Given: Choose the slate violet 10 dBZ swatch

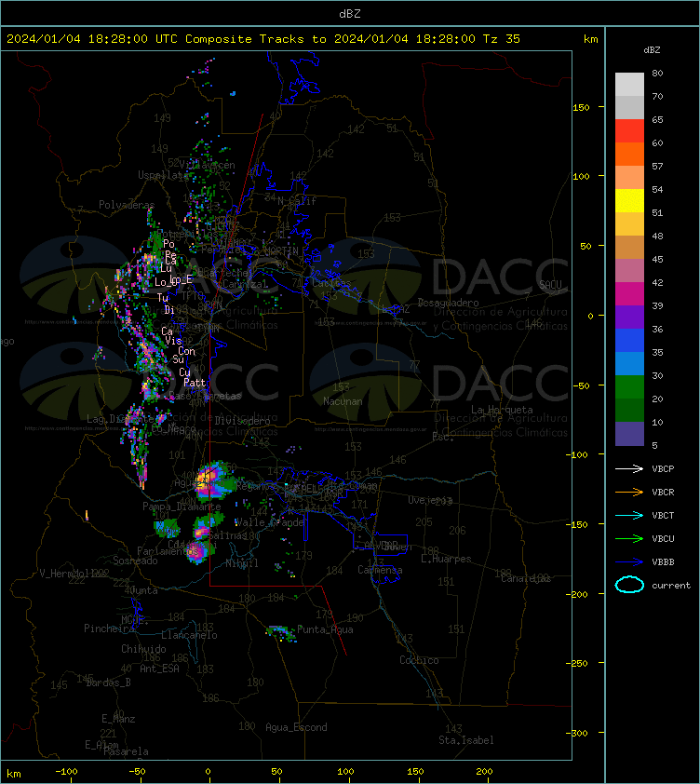Looking at the screenshot, I should click(629, 434).
